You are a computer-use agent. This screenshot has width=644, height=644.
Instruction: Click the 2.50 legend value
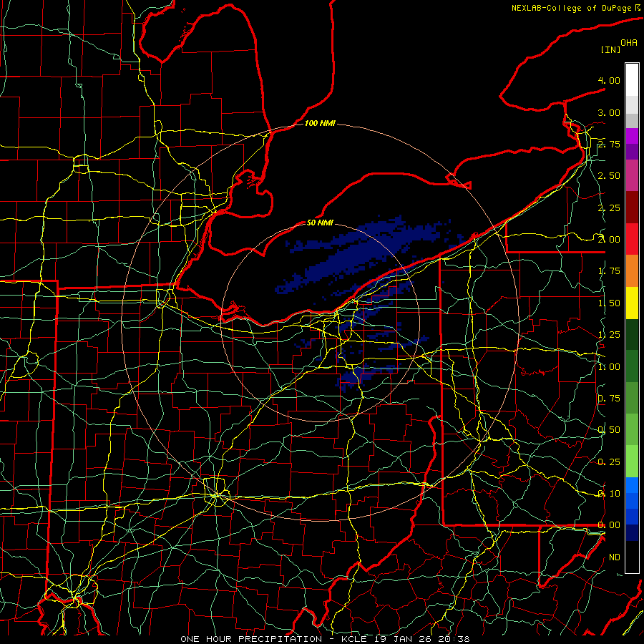point(609,176)
